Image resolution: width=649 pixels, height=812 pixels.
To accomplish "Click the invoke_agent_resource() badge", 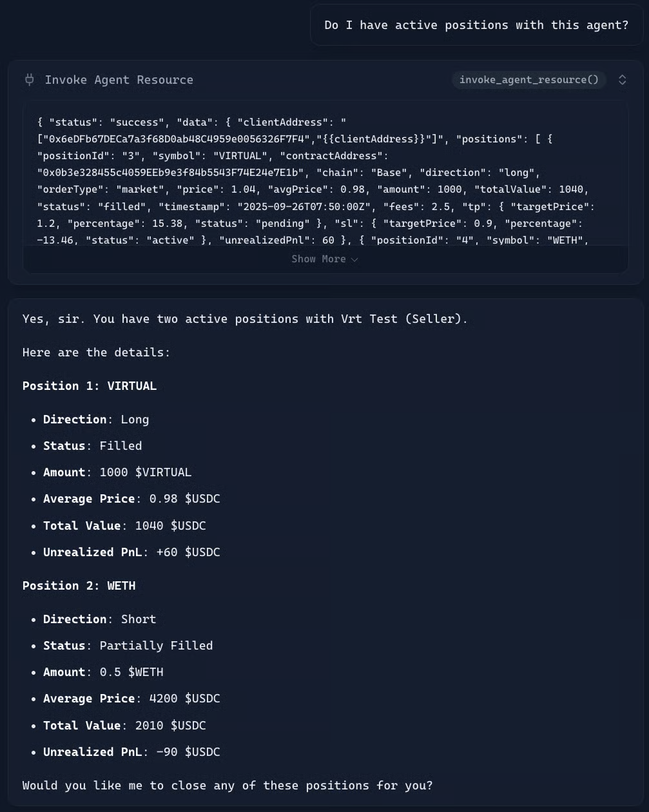I will pyautogui.click(x=528, y=79).
